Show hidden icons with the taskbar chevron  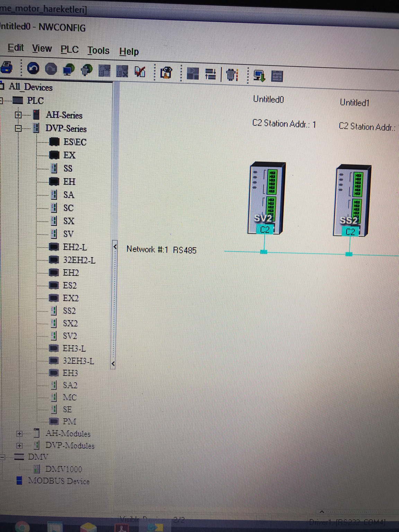tap(322, 512)
